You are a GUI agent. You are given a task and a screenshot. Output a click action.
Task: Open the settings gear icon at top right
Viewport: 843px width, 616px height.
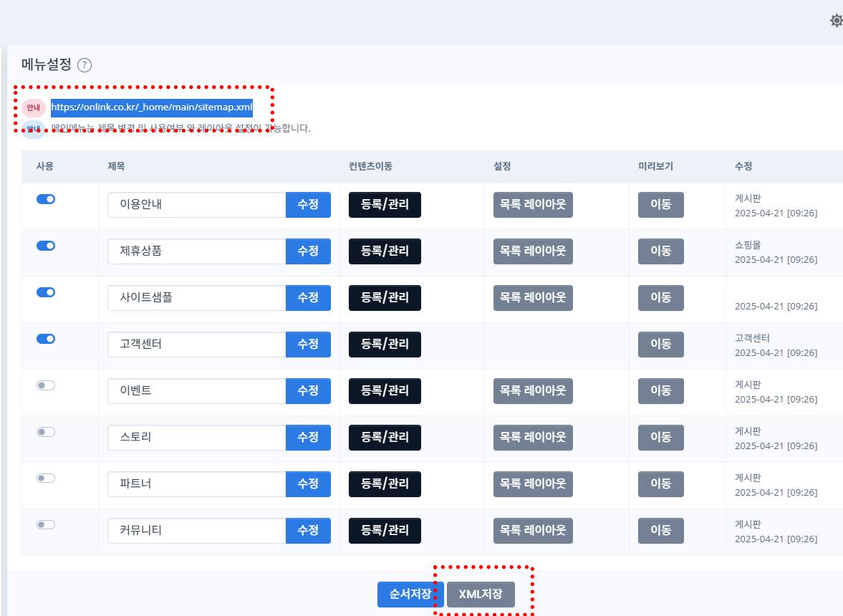[x=835, y=21]
